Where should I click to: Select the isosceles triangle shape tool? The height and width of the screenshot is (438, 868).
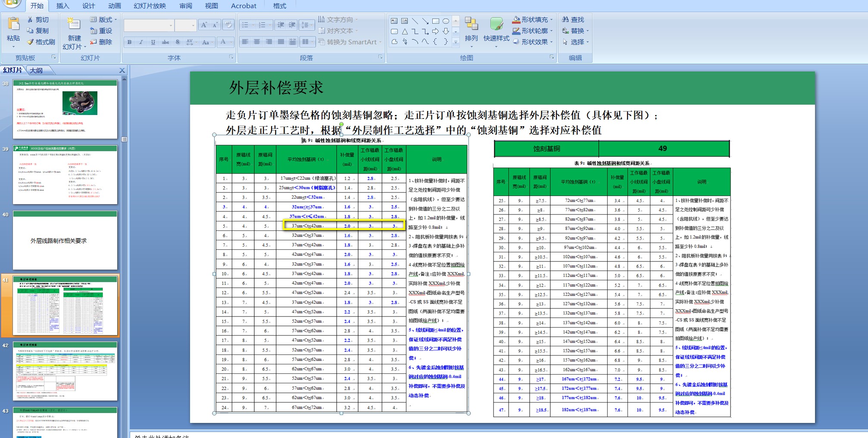coord(404,31)
